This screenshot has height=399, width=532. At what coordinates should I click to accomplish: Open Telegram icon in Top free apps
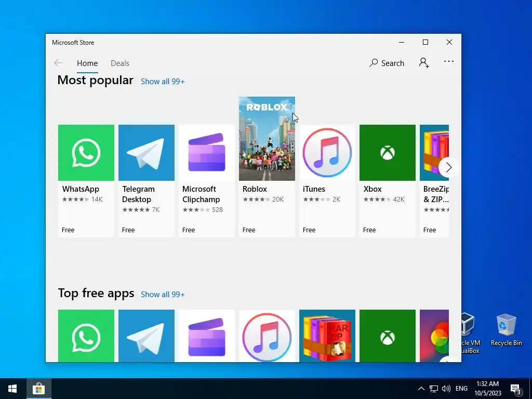pyautogui.click(x=146, y=336)
